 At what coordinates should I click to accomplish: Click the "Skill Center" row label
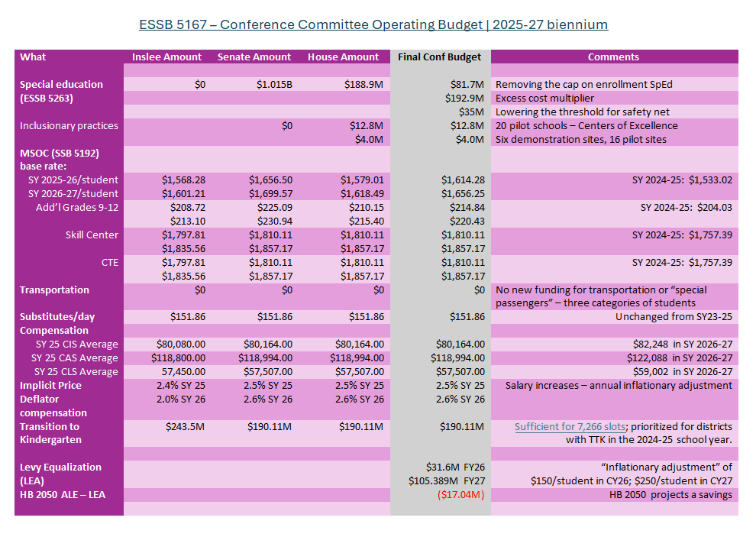pyautogui.click(x=92, y=235)
